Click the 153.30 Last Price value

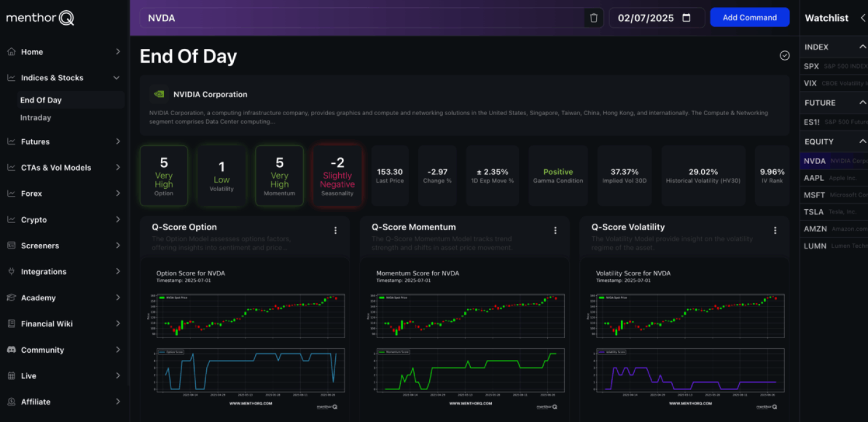click(389, 172)
